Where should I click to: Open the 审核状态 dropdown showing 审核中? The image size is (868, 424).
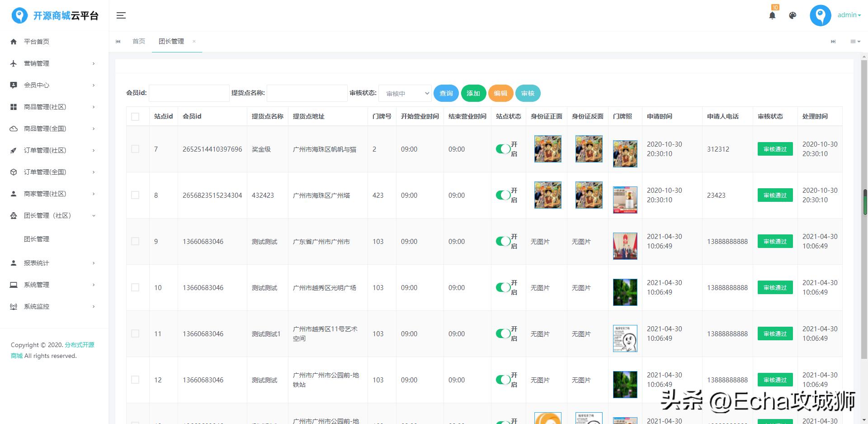(x=405, y=93)
